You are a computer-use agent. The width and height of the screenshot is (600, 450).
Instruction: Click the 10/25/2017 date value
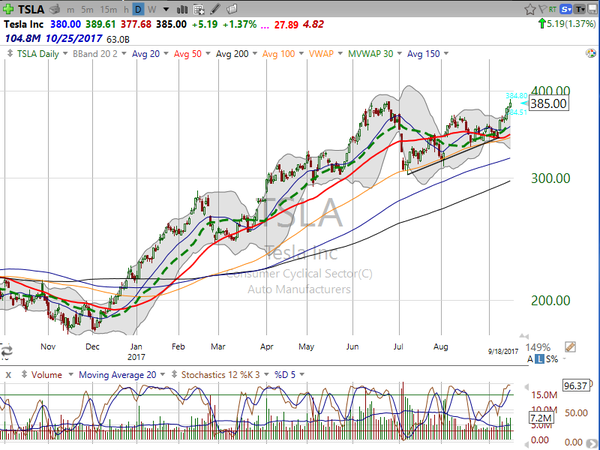[73, 39]
